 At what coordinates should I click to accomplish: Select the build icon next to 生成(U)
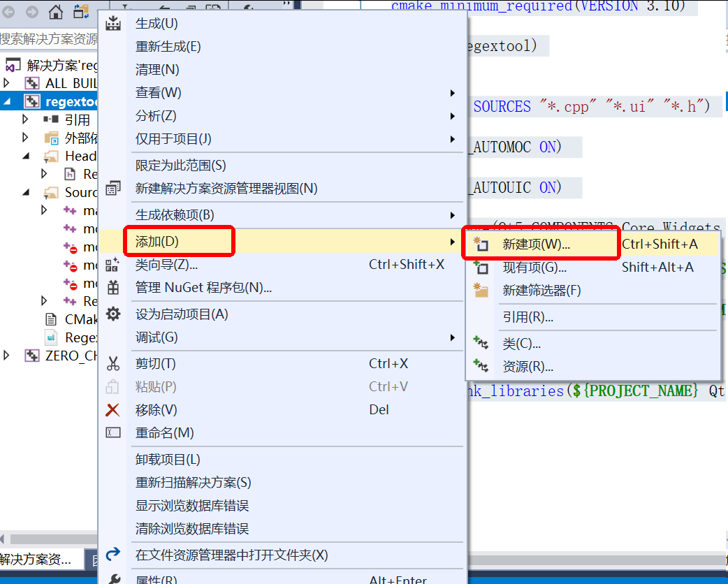112,23
